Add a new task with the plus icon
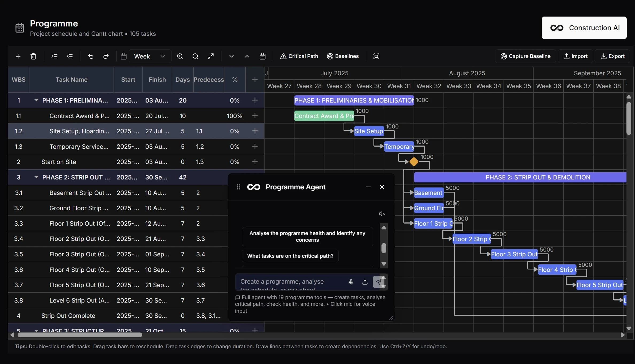Screen dimensions: 635x364 [x=18, y=56]
